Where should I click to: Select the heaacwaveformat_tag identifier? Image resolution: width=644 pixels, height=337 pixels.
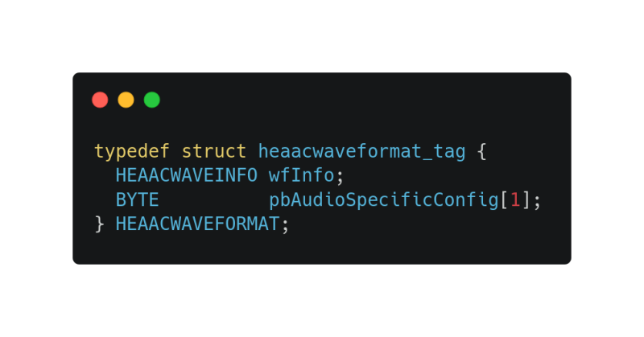tap(361, 152)
